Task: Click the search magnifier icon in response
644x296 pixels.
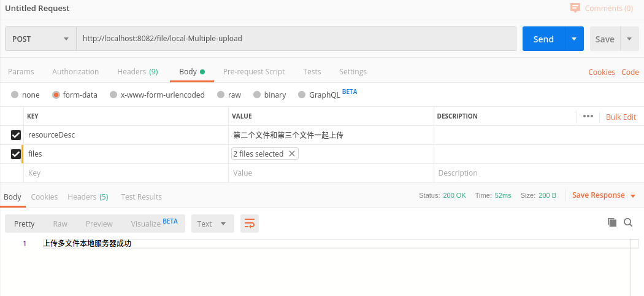Action: 628,222
